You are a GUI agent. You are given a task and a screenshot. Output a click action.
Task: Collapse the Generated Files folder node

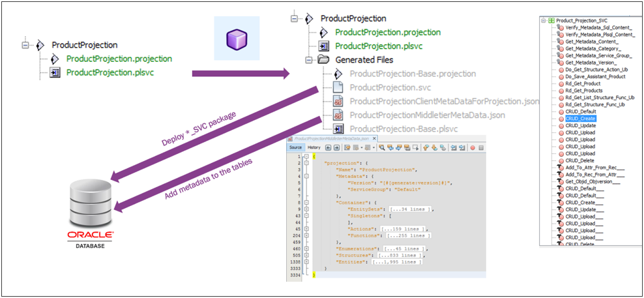click(x=310, y=60)
